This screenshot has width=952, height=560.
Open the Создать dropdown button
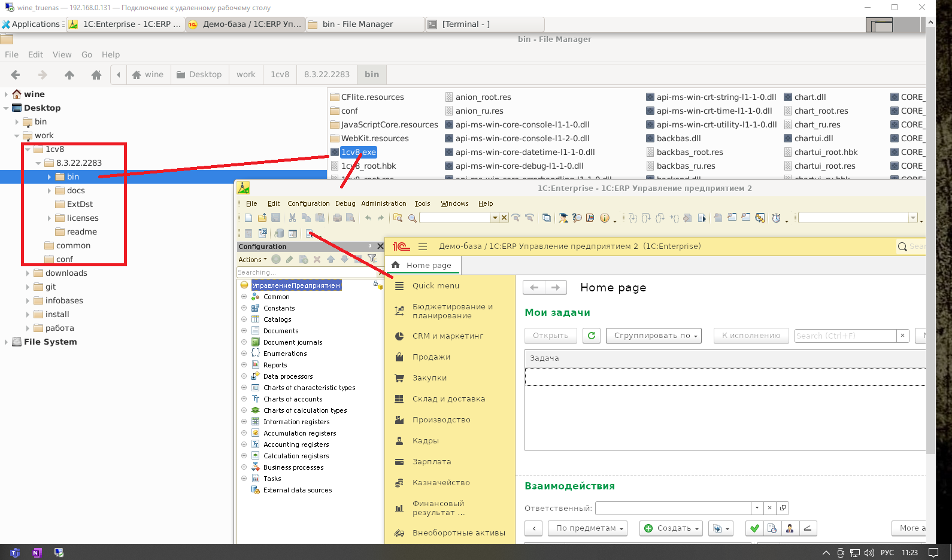pyautogui.click(x=670, y=528)
